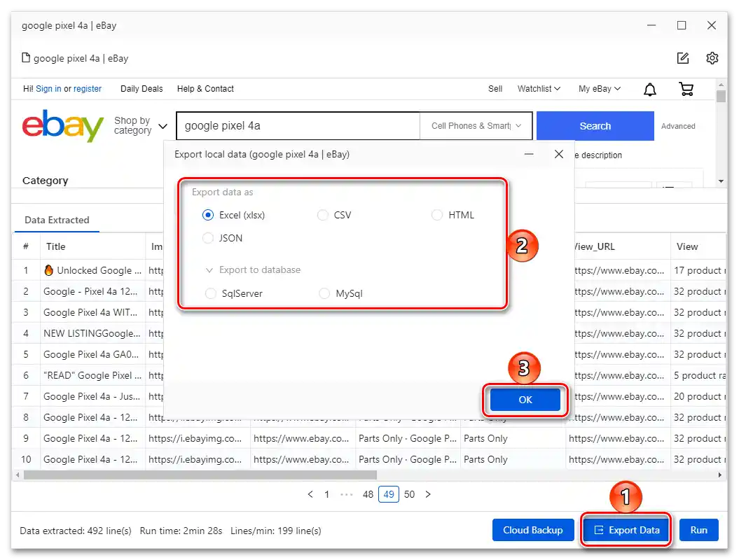The height and width of the screenshot is (560, 739).
Task: Open the settings gear icon
Action: [712, 58]
